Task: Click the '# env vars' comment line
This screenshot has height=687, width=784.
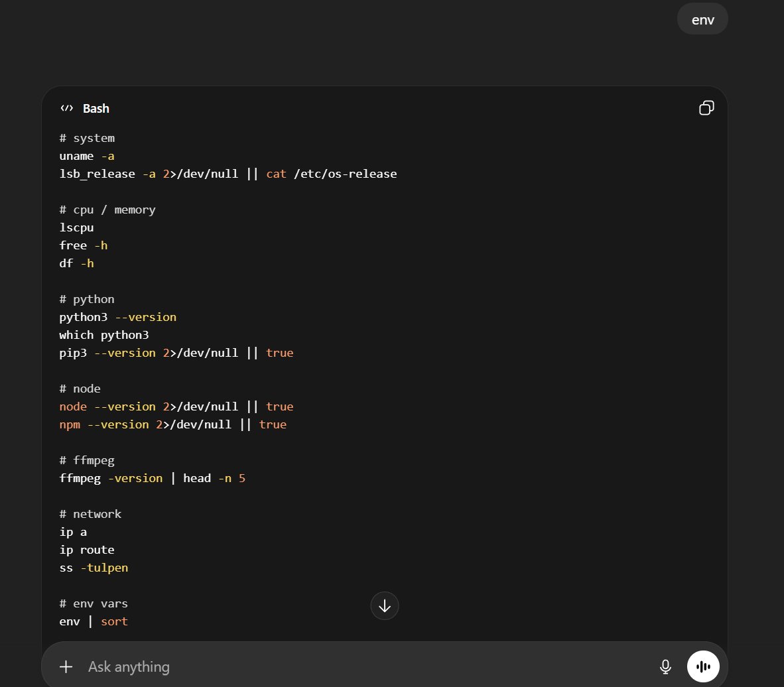Action: coord(94,603)
